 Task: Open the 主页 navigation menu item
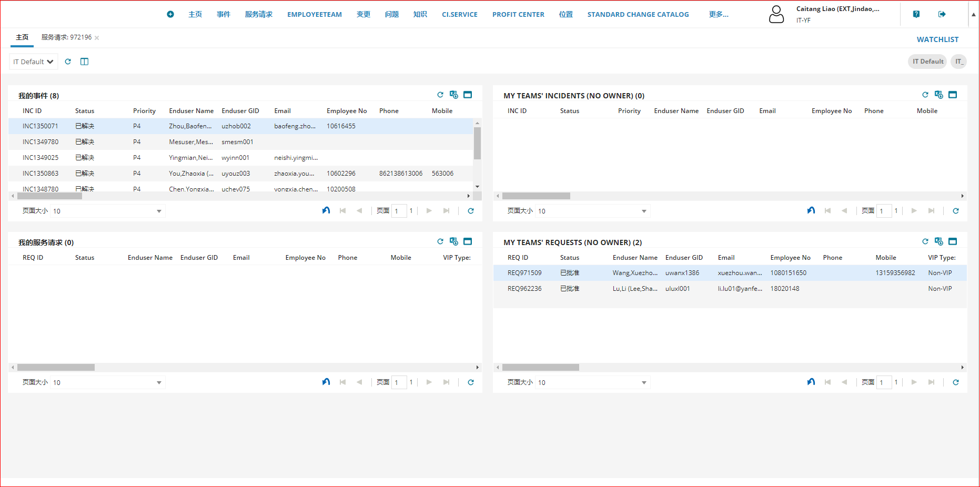[x=195, y=14]
